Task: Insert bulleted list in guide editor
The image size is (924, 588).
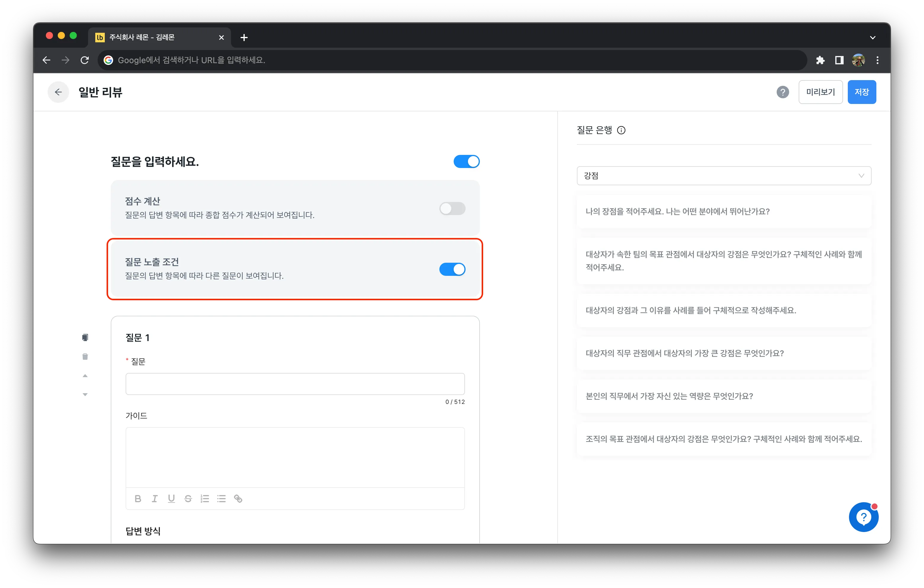Action: tap(221, 499)
